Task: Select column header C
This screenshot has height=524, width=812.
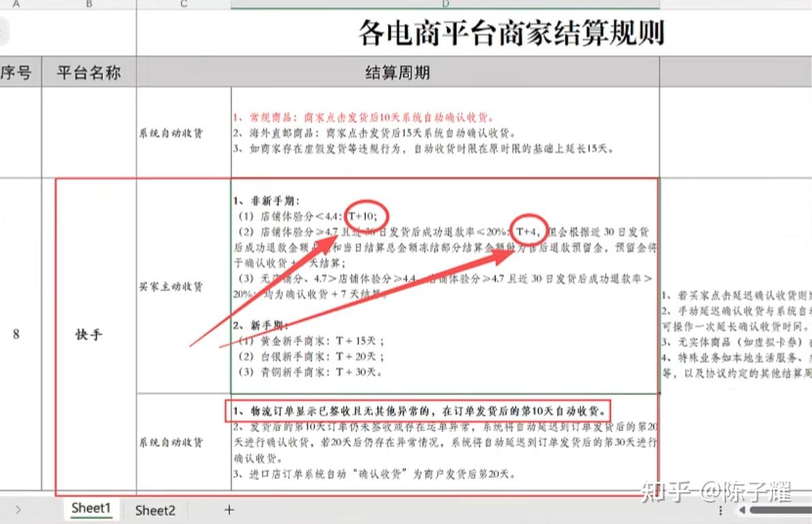Action: (183, 5)
